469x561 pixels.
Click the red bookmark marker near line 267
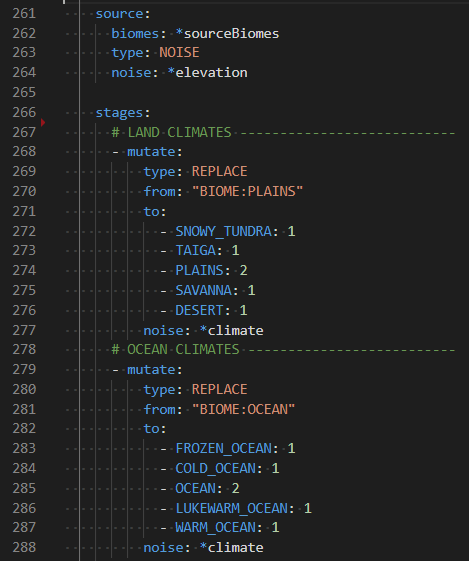pyautogui.click(x=43, y=123)
